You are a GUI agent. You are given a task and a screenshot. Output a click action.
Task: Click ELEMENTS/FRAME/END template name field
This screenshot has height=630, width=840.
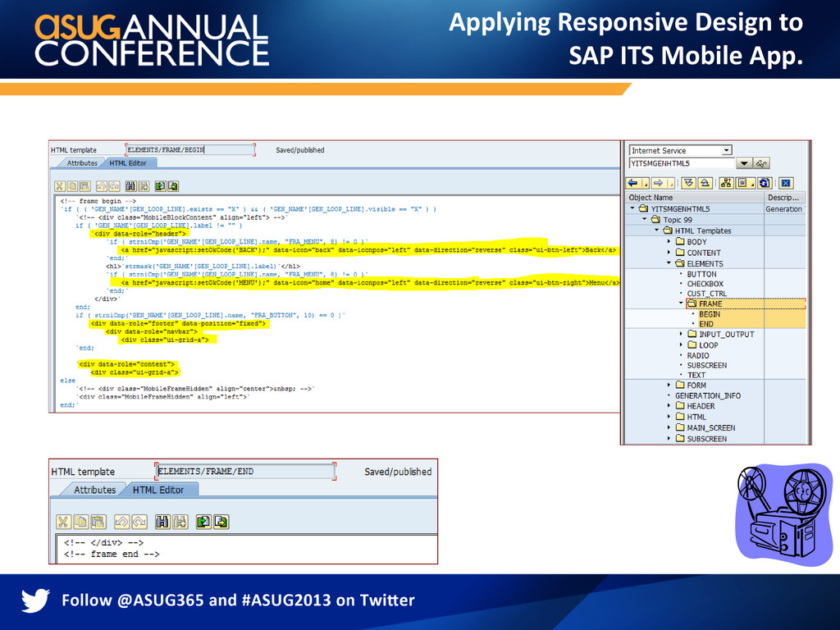click(246, 472)
